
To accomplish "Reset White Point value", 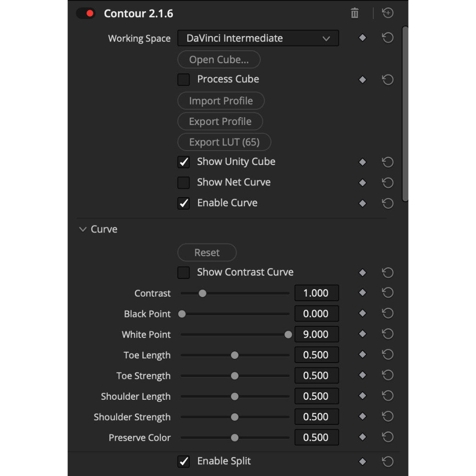I will coord(388,334).
